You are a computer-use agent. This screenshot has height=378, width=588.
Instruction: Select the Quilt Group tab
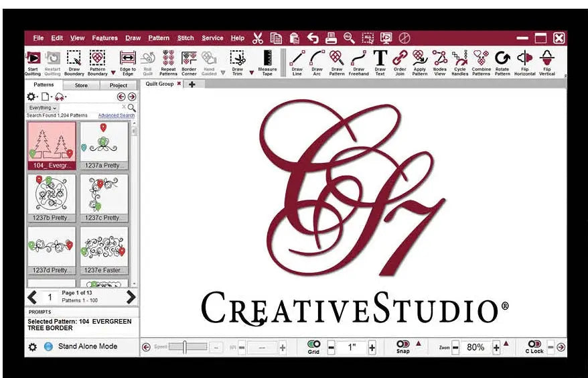click(x=160, y=84)
